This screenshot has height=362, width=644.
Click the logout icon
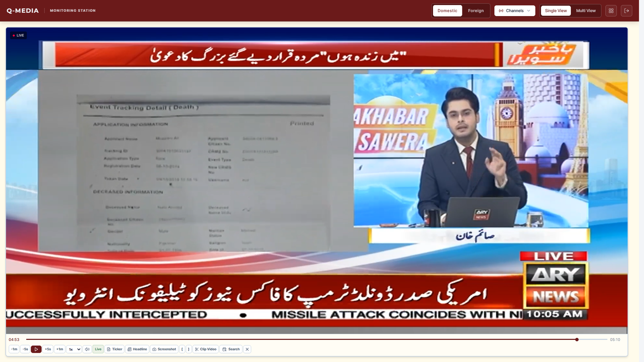click(627, 10)
